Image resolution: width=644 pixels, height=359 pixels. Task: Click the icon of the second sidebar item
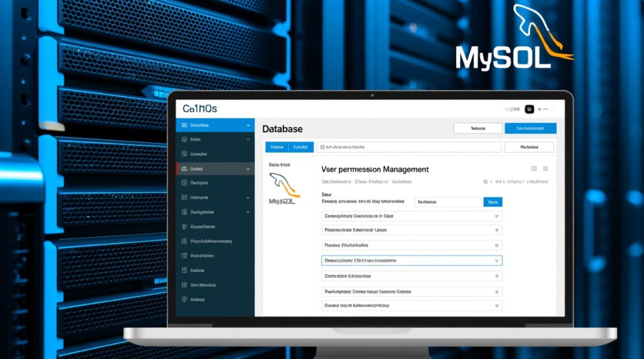tap(184, 140)
